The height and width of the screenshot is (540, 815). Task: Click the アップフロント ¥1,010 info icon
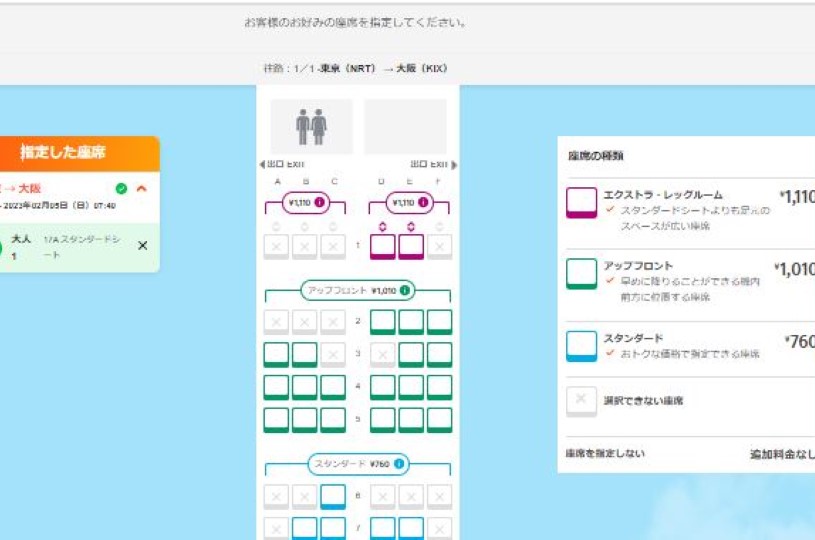pyautogui.click(x=404, y=291)
